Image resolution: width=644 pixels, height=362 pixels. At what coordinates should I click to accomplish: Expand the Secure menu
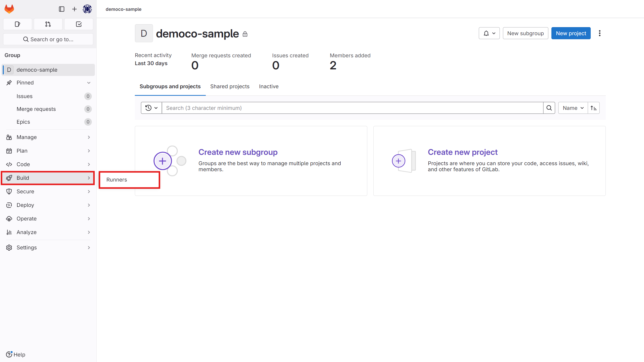[x=48, y=192]
